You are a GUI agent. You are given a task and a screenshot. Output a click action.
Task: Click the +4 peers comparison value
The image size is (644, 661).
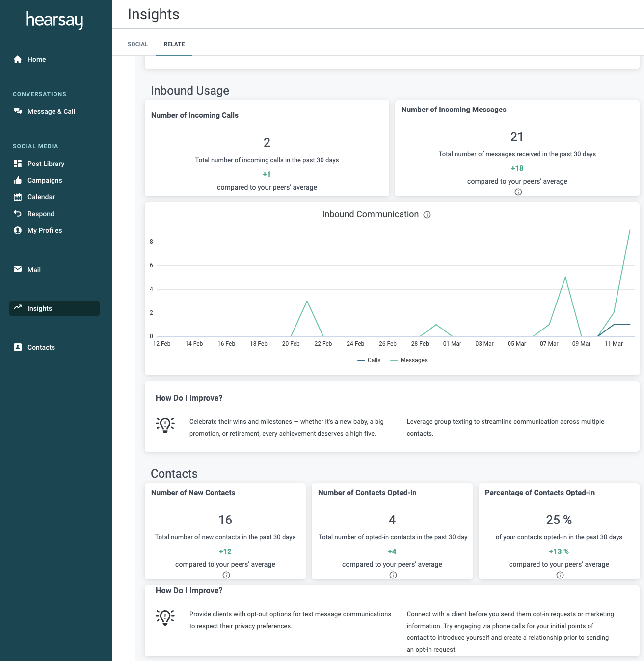[392, 551]
